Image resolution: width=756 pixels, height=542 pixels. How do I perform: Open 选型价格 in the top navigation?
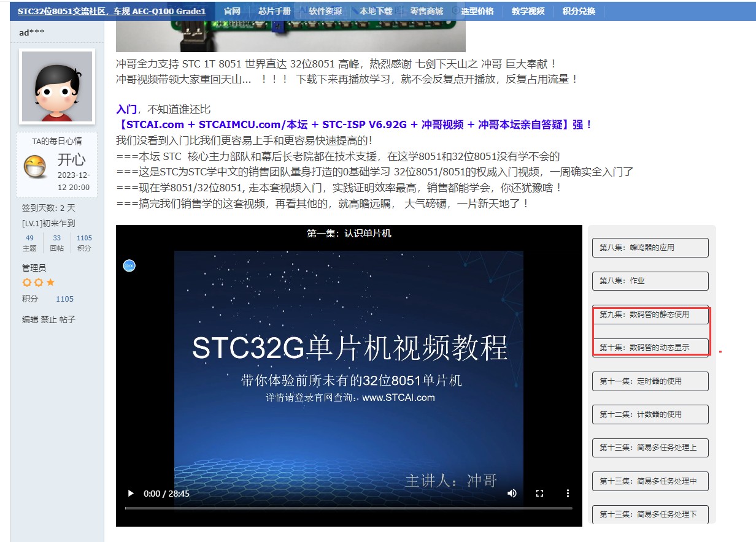tap(477, 11)
